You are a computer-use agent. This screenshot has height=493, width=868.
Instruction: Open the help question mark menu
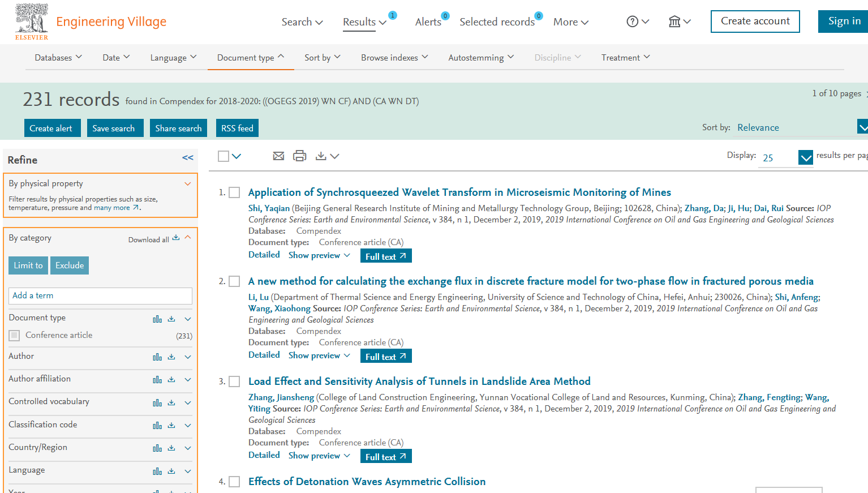pyautogui.click(x=638, y=22)
